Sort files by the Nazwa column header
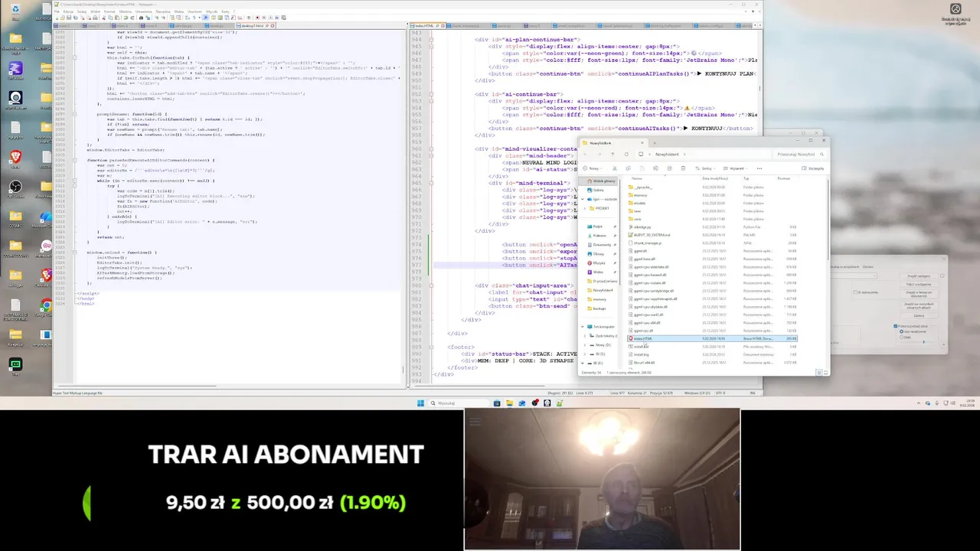The image size is (980, 551). click(637, 178)
